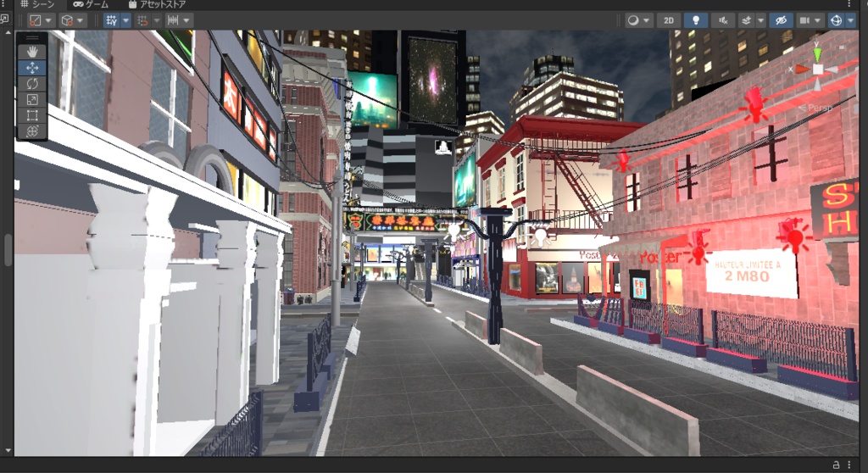The width and height of the screenshot is (868, 473).
Task: Select the combined Transform tool
Action: click(32, 132)
